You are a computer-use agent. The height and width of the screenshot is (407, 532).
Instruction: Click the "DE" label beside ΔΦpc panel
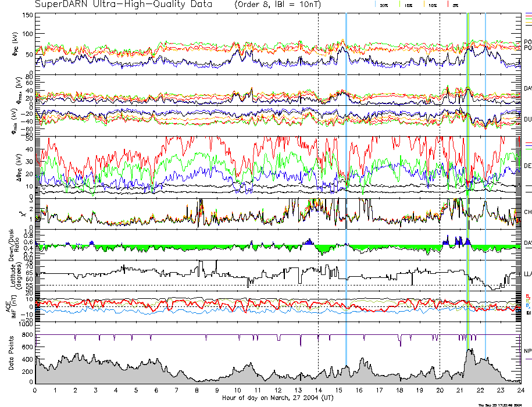pos(528,166)
